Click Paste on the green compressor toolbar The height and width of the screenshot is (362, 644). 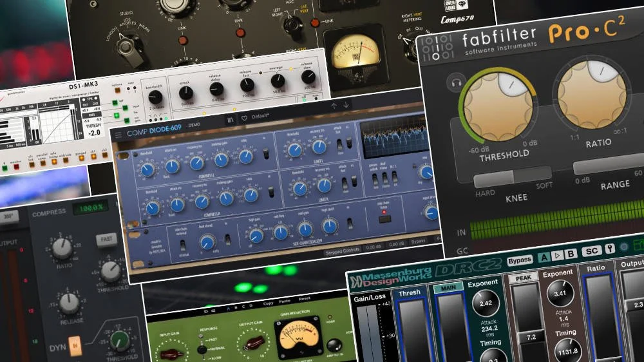[285, 301]
